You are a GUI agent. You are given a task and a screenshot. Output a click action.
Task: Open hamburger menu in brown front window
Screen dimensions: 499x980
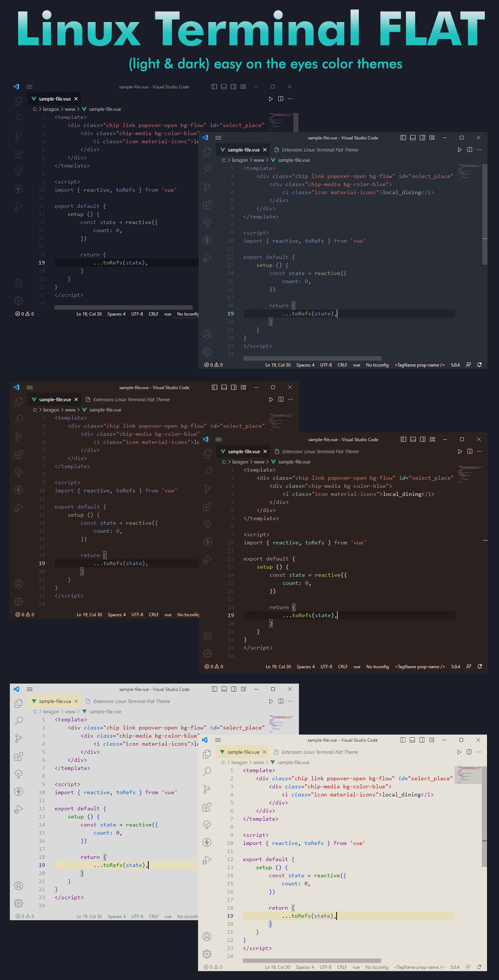point(219,440)
